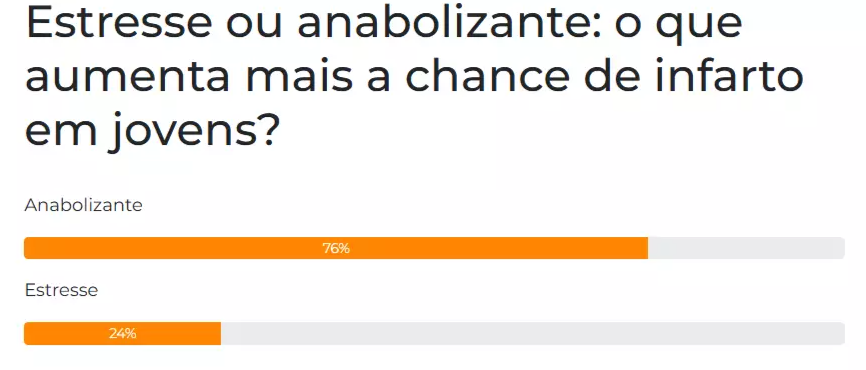Image resolution: width=866 pixels, height=370 pixels.
Task: Click the gray remainder of Estresse bar
Action: tap(533, 334)
